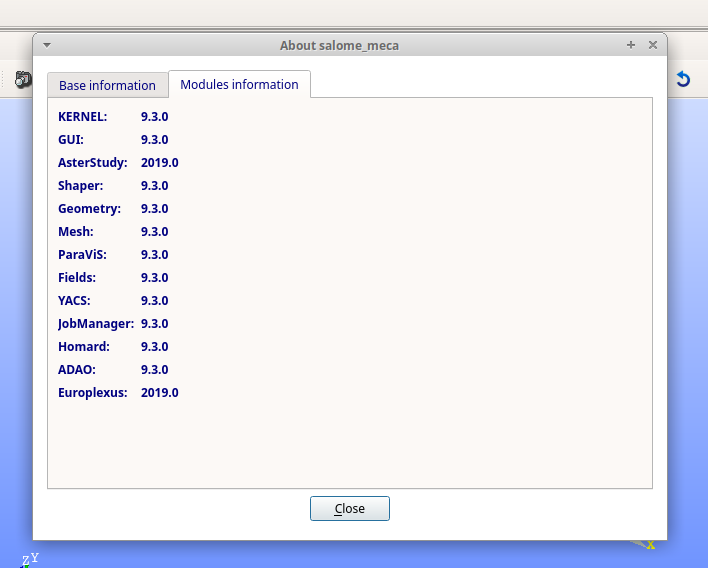The width and height of the screenshot is (708, 568).
Task: Click the GUI: module label
Action: click(x=71, y=140)
